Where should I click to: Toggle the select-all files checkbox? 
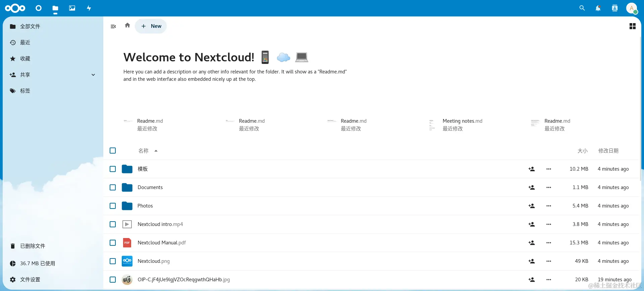[113, 151]
